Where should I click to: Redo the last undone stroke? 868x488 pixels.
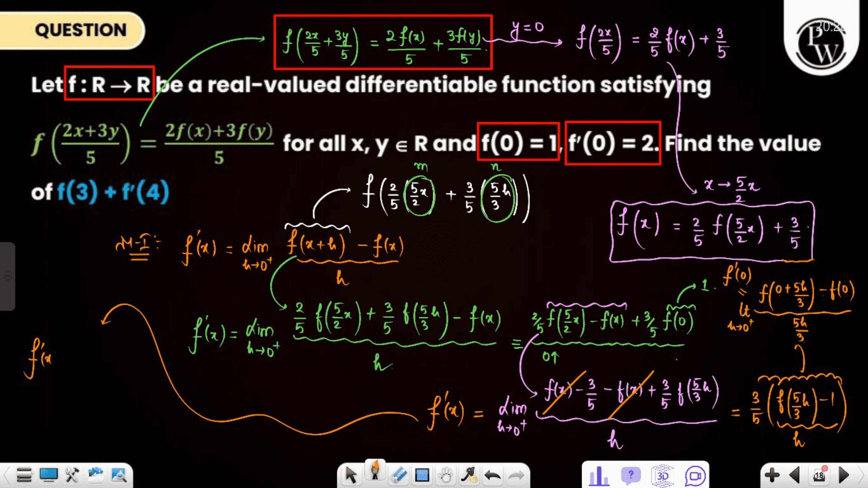click(x=516, y=476)
